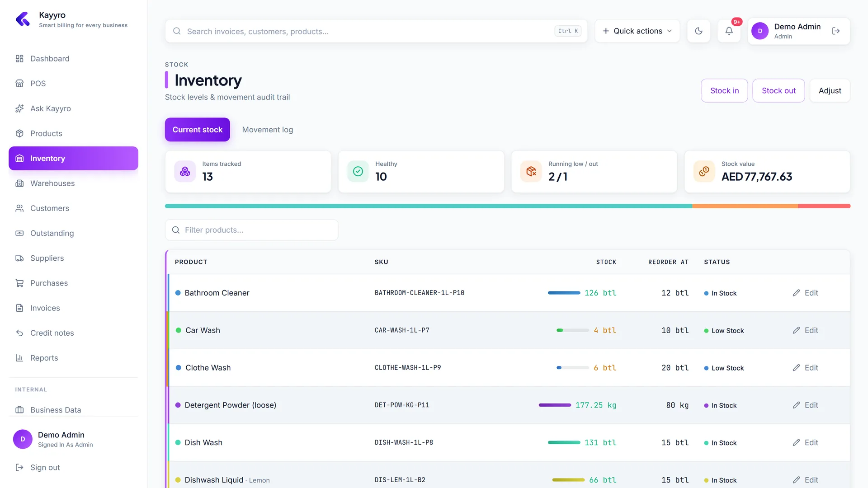Click the Adjust button

click(830, 91)
